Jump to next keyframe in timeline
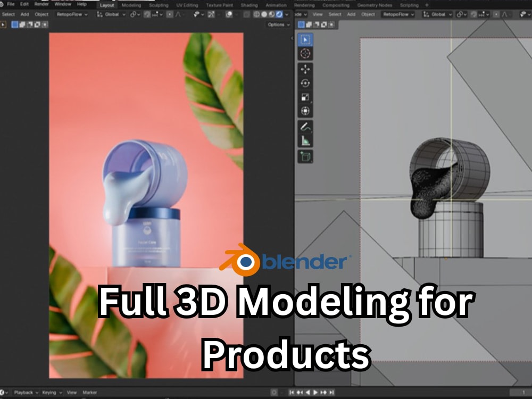The width and height of the screenshot is (532, 399). (x=323, y=392)
